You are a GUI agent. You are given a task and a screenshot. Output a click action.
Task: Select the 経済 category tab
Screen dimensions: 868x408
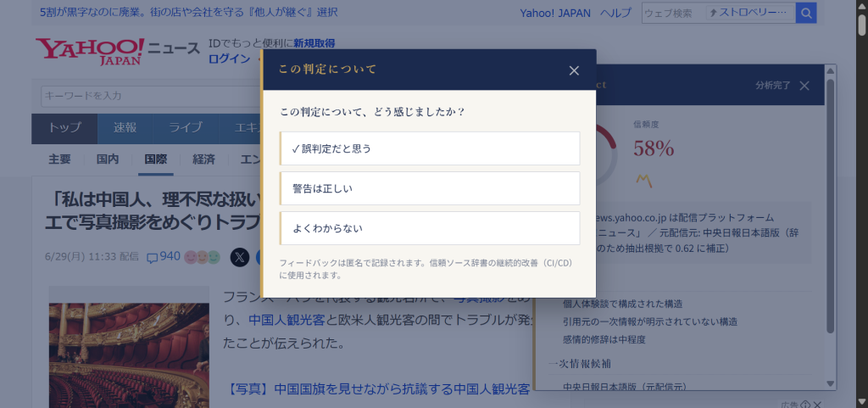pos(203,159)
